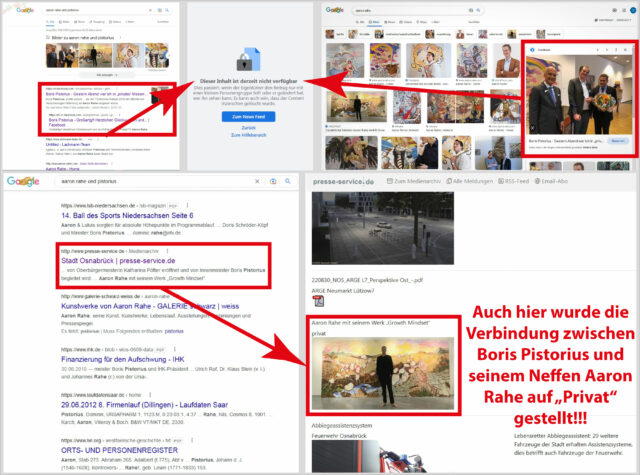Open '29.06.2012 8. Firmenlauf (Dillingen)' result
640x475 pixels.
[x=144, y=405]
